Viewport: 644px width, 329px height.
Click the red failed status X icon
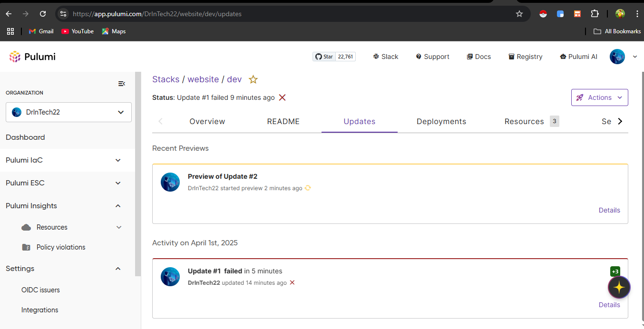pos(282,97)
